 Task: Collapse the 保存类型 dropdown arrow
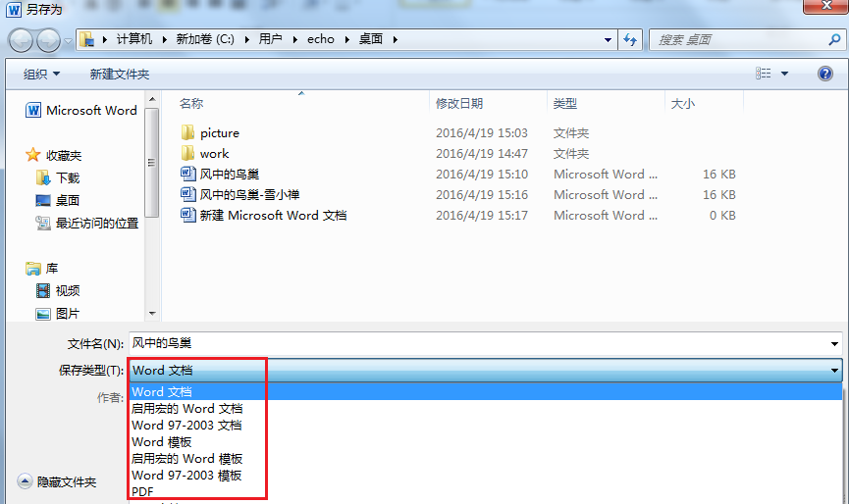pyautogui.click(x=834, y=371)
